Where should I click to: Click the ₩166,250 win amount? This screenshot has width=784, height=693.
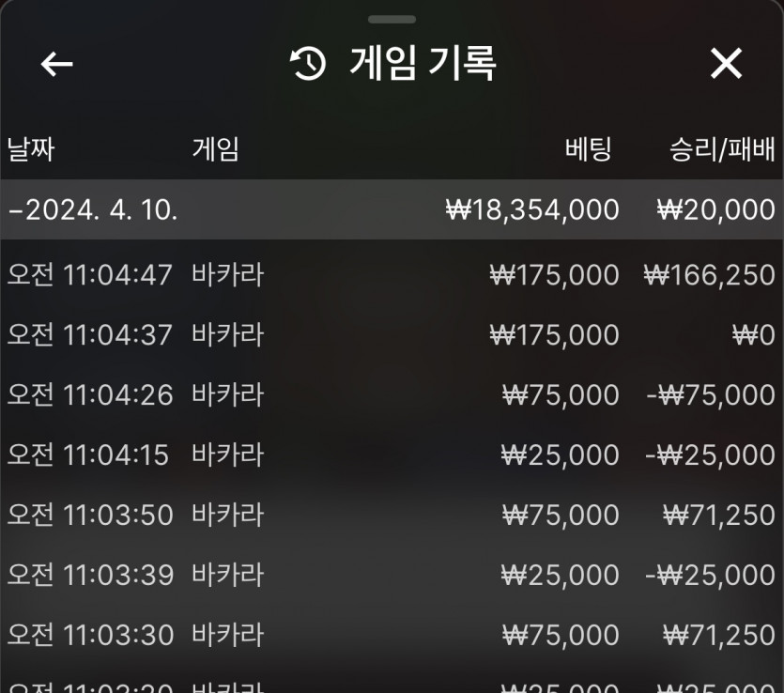[710, 275]
